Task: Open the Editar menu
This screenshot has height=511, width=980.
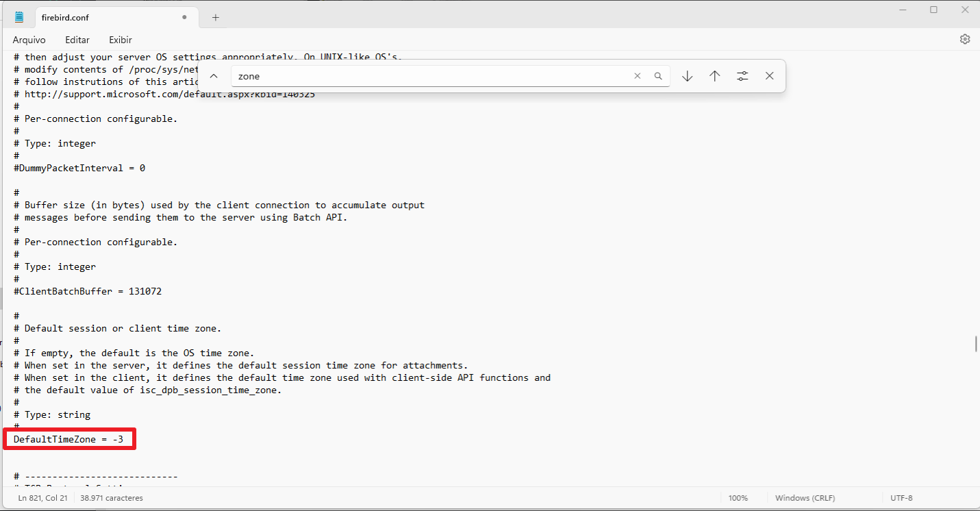Action: pyautogui.click(x=77, y=40)
